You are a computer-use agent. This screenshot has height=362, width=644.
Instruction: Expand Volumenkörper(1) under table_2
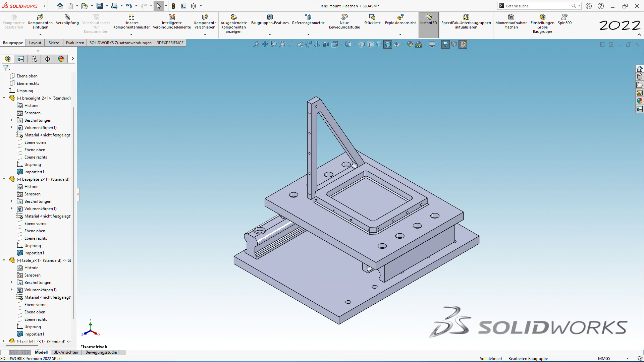click(12, 290)
